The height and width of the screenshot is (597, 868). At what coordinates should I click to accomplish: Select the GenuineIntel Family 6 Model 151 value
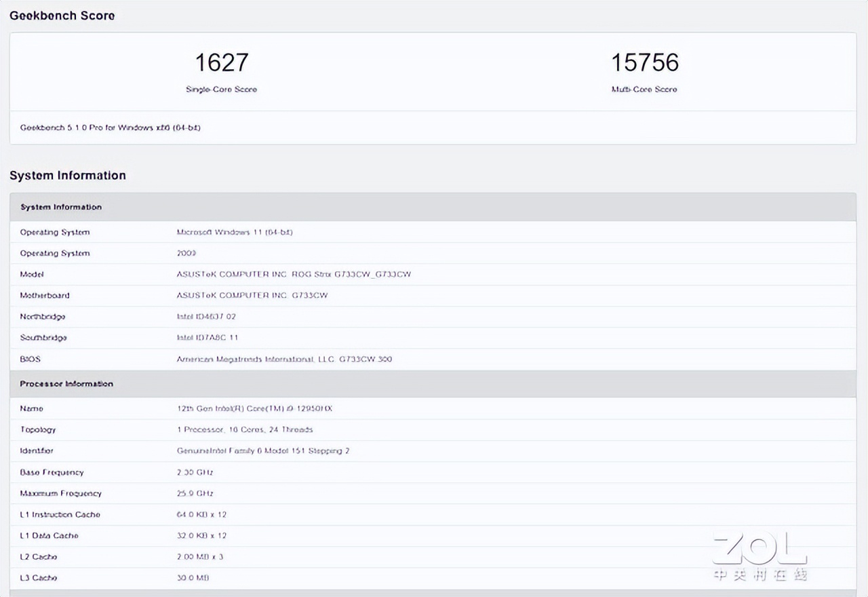click(x=263, y=450)
